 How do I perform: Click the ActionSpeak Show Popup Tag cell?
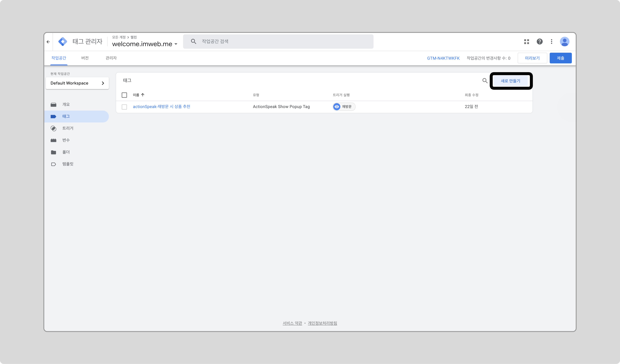[x=281, y=107]
